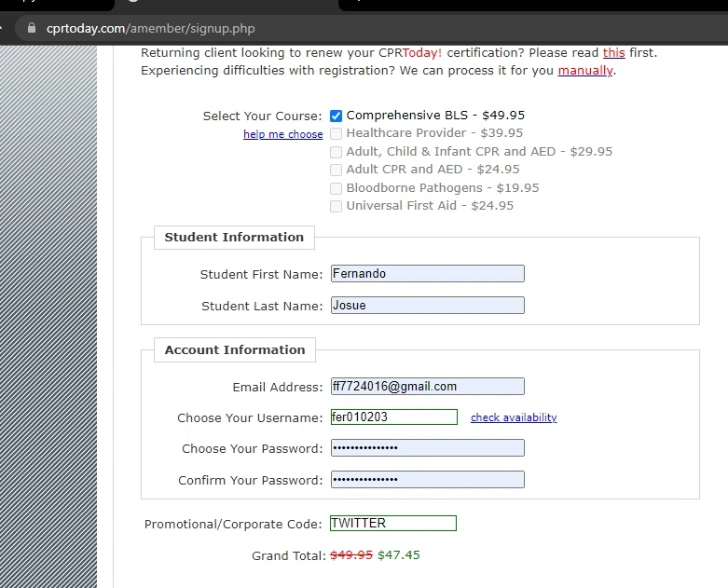The height and width of the screenshot is (588, 728).
Task: Click the Confirm Your Password field
Action: (x=428, y=479)
